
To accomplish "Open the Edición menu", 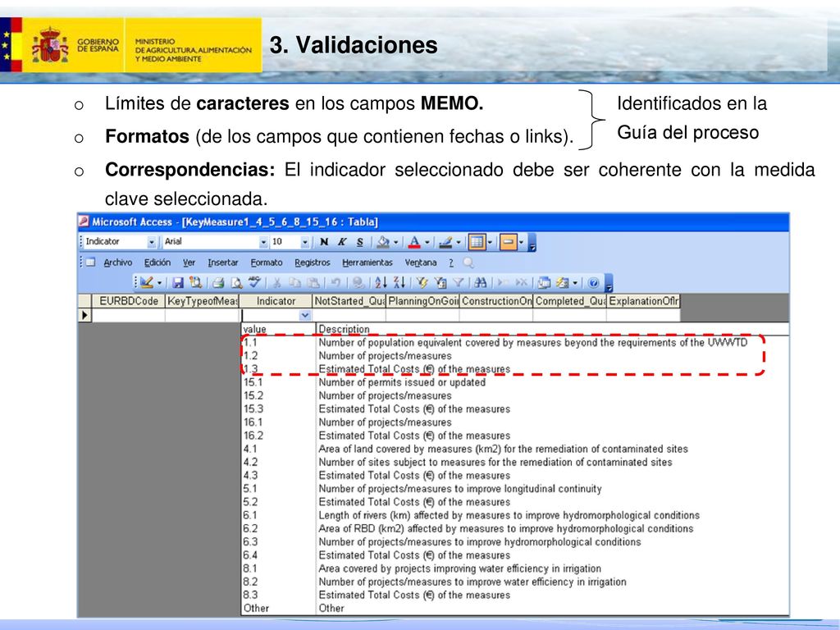I will coord(157,262).
